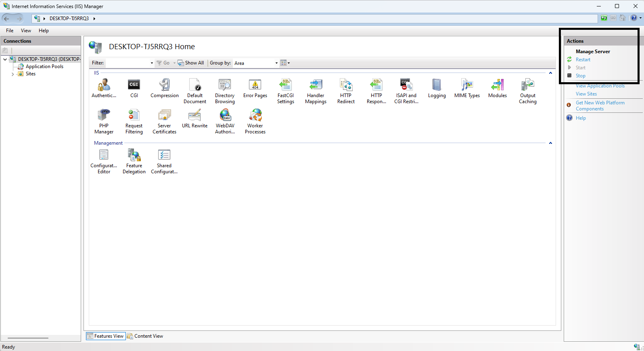Open the view mode dropdown in filter bar
The image size is (644, 351).
tap(285, 63)
